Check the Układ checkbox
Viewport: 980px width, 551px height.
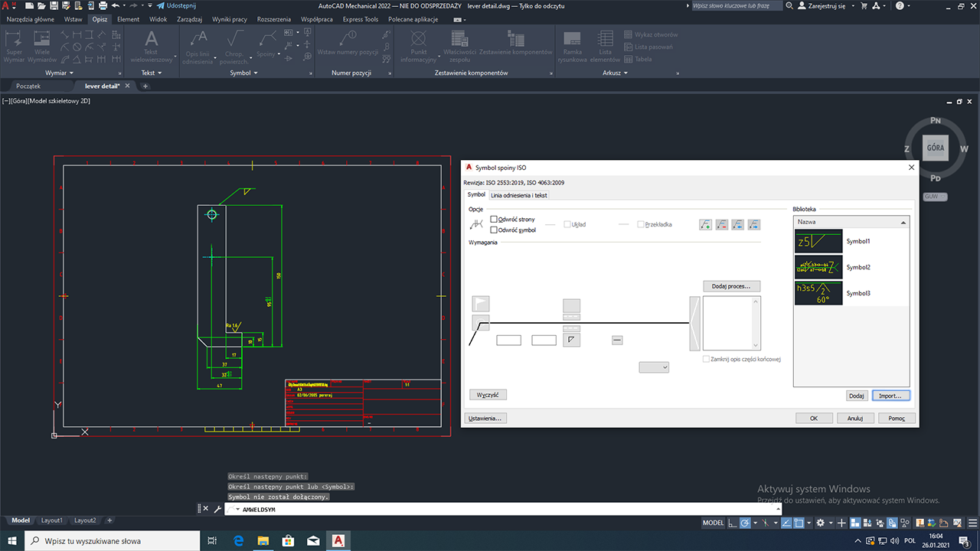click(x=567, y=224)
